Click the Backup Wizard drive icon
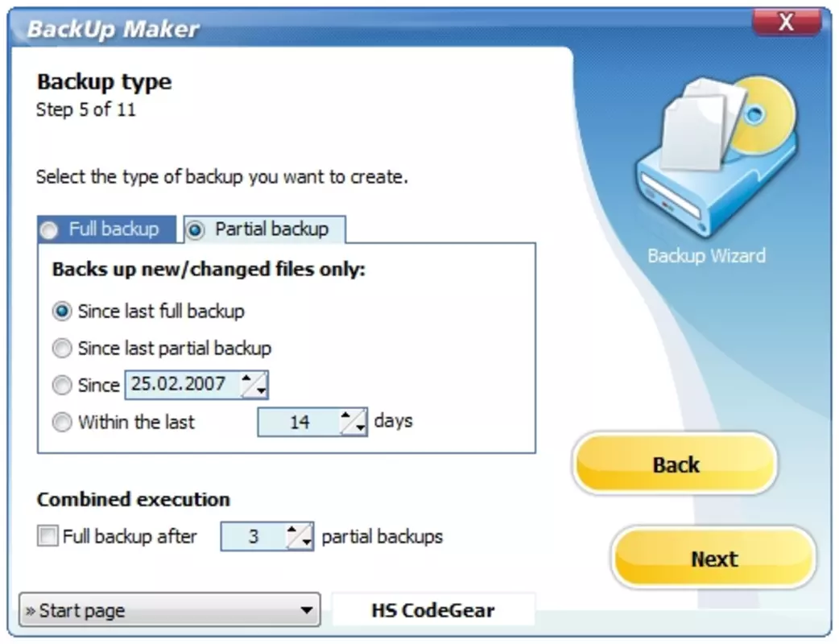839x644 pixels. (x=715, y=156)
